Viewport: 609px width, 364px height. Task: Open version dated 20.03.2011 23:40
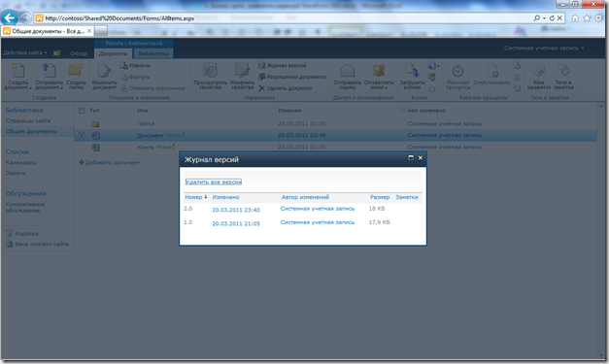pos(236,210)
